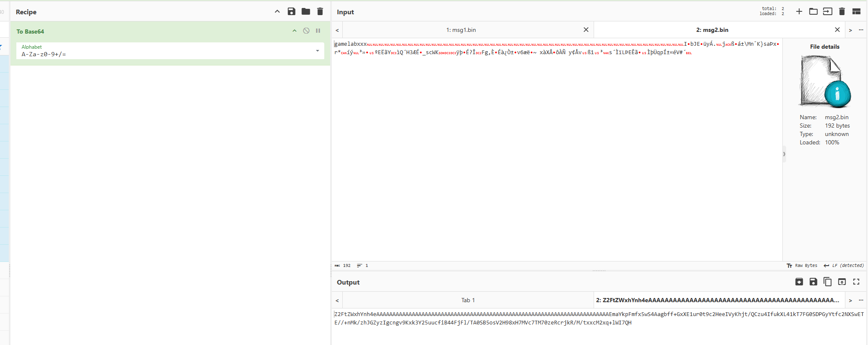The height and width of the screenshot is (345, 868).
Task: Set a breakpoint on To Base64
Action: click(318, 31)
